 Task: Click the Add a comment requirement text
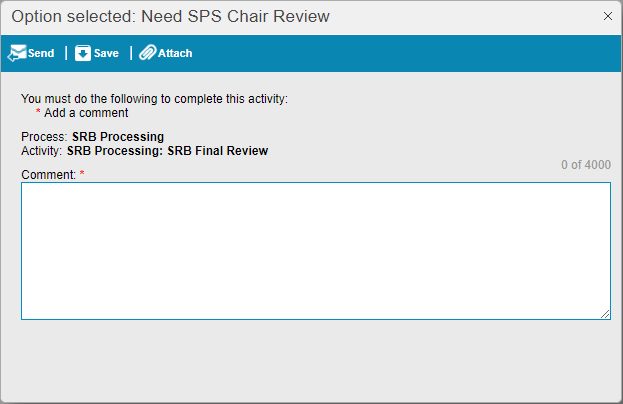pos(86,113)
